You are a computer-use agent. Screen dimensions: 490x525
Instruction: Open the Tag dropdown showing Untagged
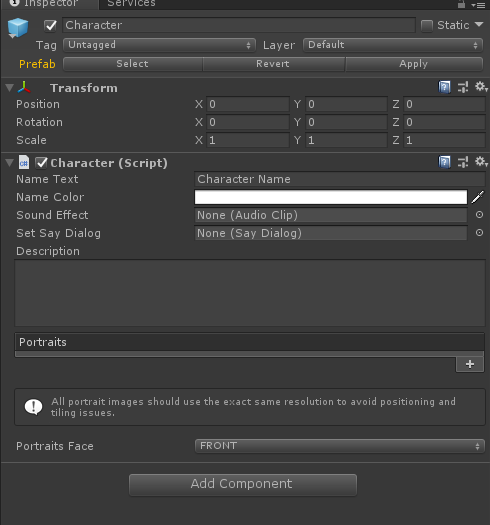point(159,45)
